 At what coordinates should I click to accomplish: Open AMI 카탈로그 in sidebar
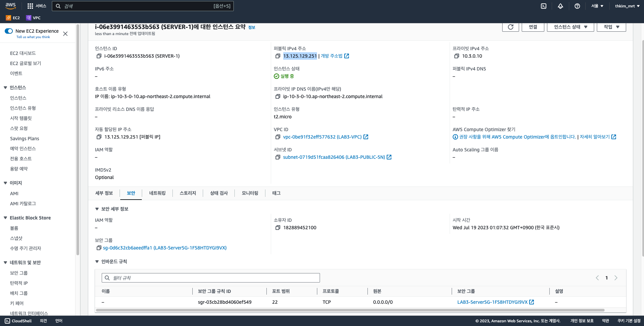click(23, 204)
